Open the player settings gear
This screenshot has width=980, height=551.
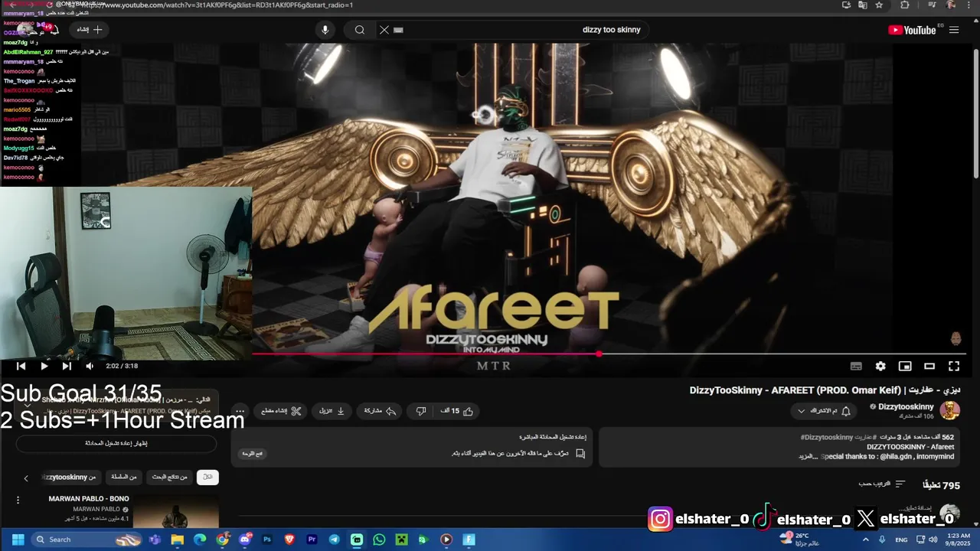point(880,367)
